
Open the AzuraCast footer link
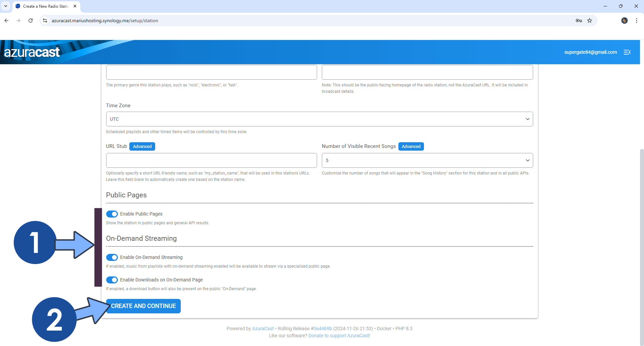(263, 329)
